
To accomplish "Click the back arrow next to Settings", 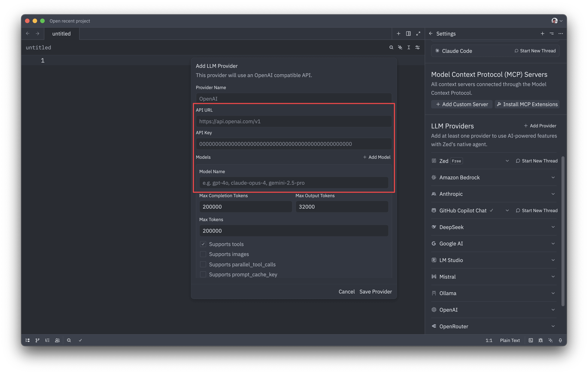I will click(x=431, y=34).
